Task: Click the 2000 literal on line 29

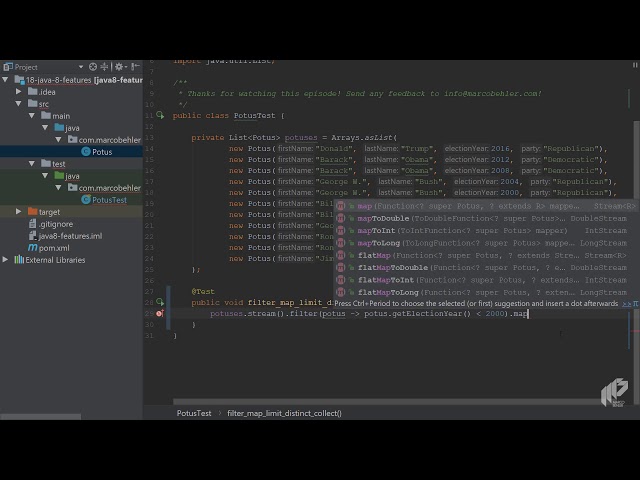Action: 495,313
